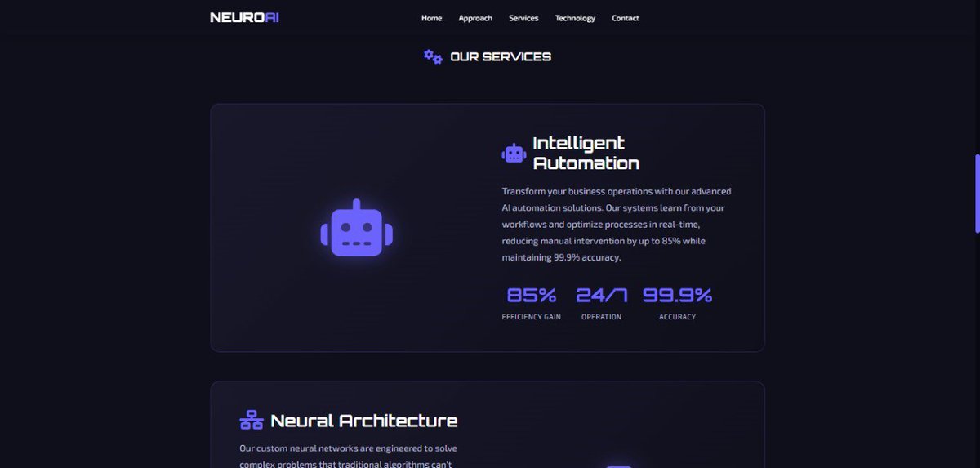
Task: Click the network icon beside Neural Architecture
Action: tap(252, 421)
